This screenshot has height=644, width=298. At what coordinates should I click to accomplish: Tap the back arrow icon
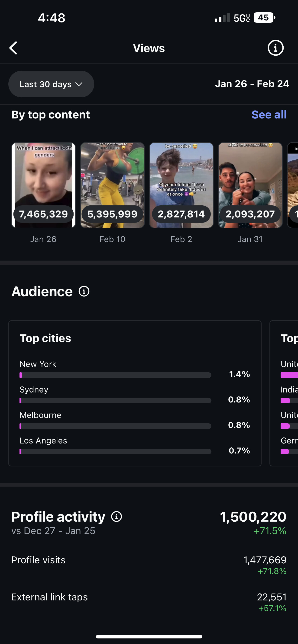pyautogui.click(x=13, y=48)
